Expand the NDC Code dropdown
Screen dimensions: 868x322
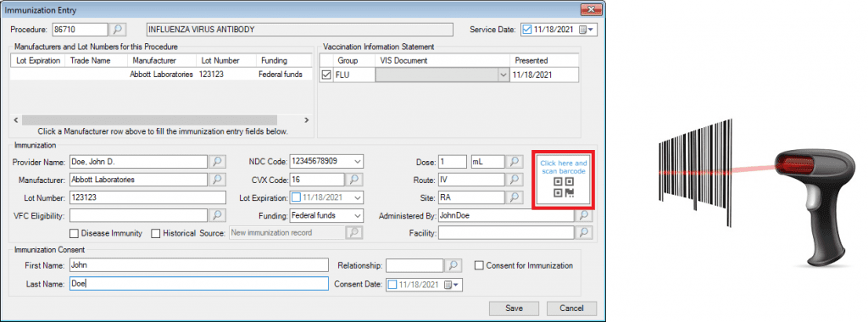pos(358,162)
